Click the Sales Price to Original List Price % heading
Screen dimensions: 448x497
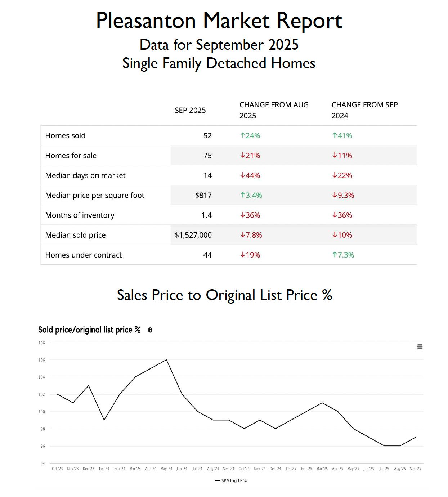(224, 295)
